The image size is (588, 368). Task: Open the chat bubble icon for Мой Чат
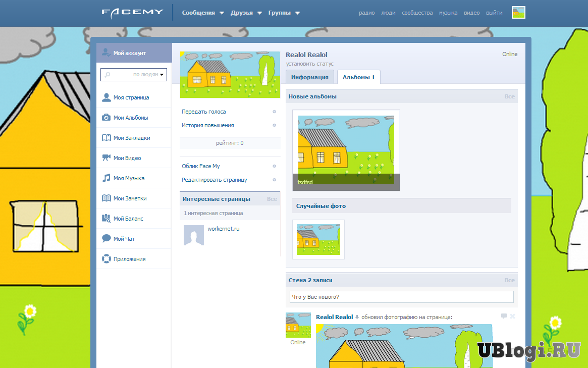click(x=106, y=239)
